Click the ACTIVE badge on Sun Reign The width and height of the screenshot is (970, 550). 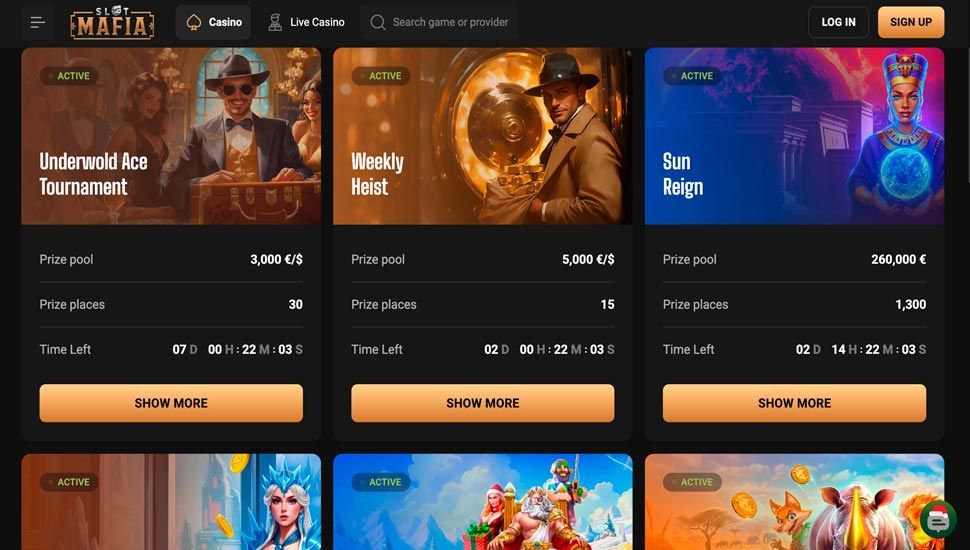point(692,76)
